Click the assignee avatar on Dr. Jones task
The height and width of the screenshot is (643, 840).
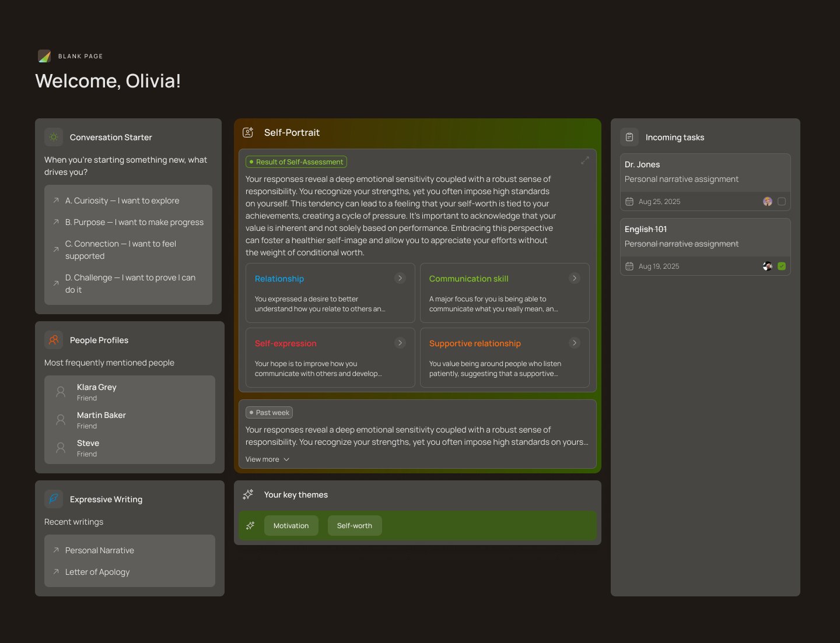(768, 202)
